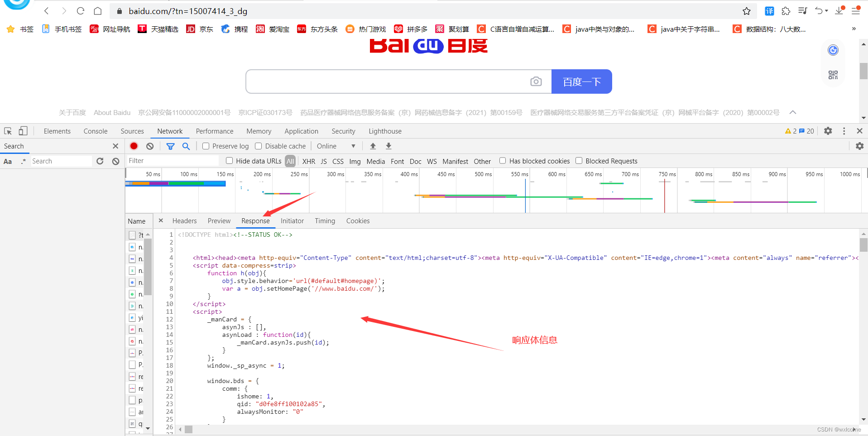
Task: Clear the network log icon
Action: tap(150, 146)
